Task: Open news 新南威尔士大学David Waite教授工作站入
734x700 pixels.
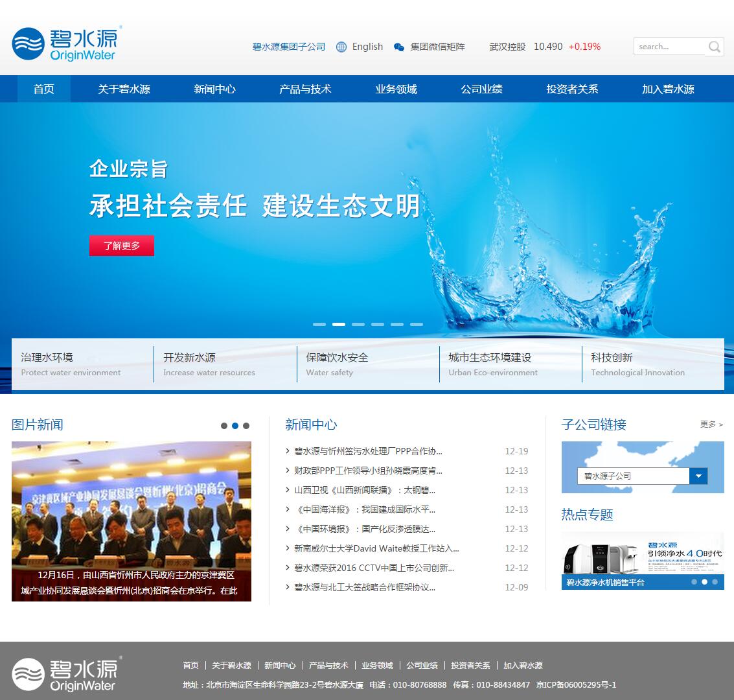Action: (x=376, y=548)
